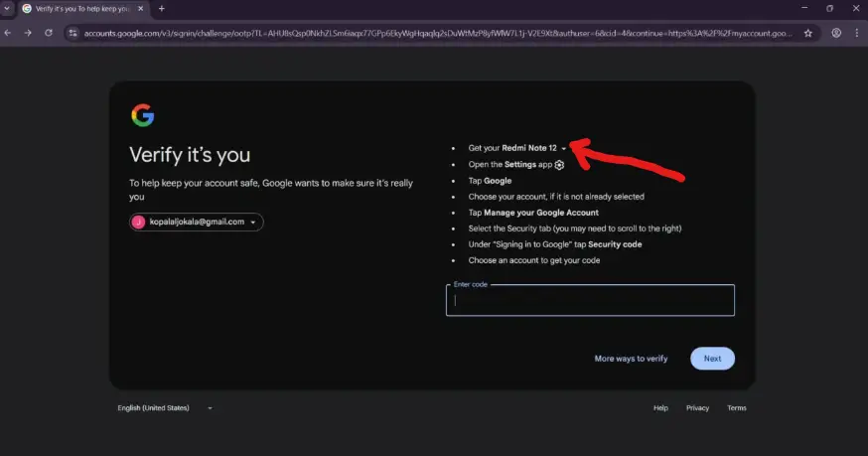
Task: Click the 'Tap Google' instruction text
Action: pyautogui.click(x=490, y=181)
